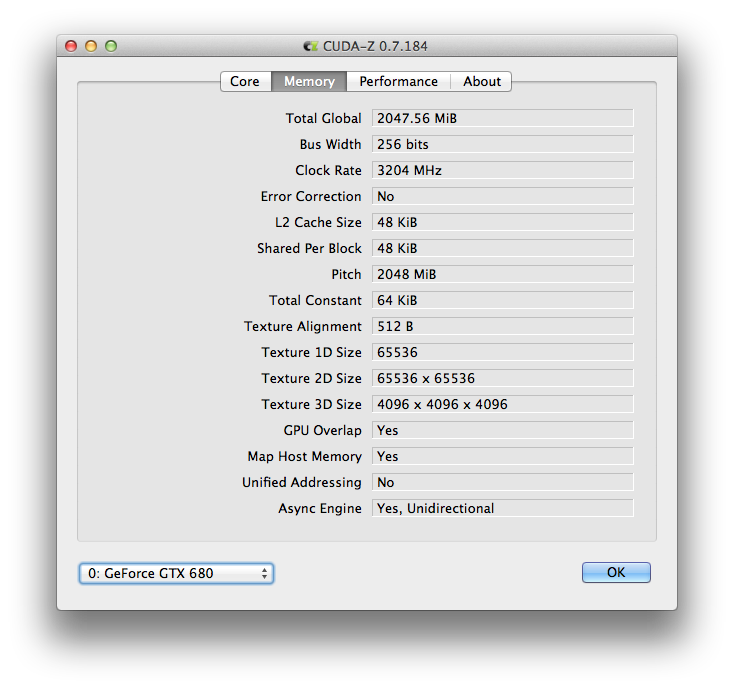Click the Texture 2D Size value field
734x689 pixels.
(503, 378)
